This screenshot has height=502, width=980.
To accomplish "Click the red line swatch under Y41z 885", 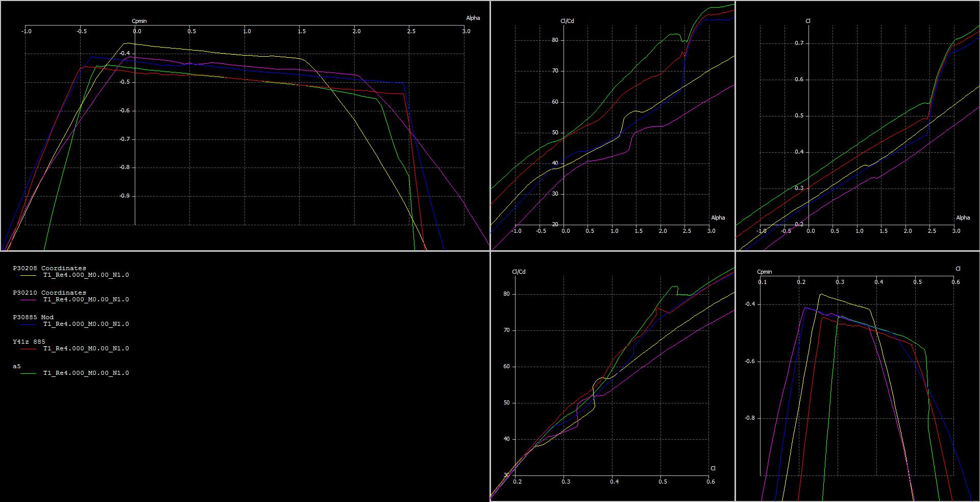I will [x=28, y=349].
